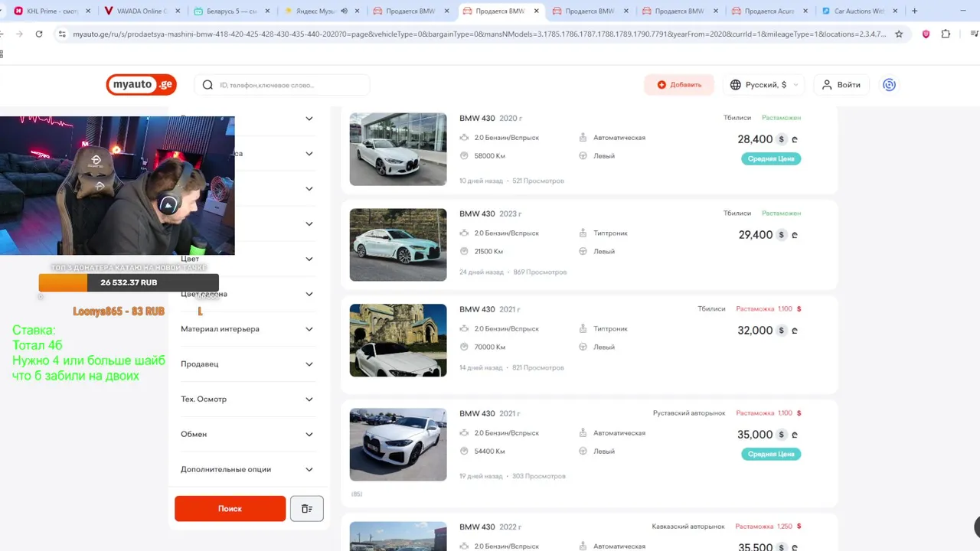Viewport: 980px width, 551px height.
Task: Click the Войти login button
Action: (x=841, y=85)
